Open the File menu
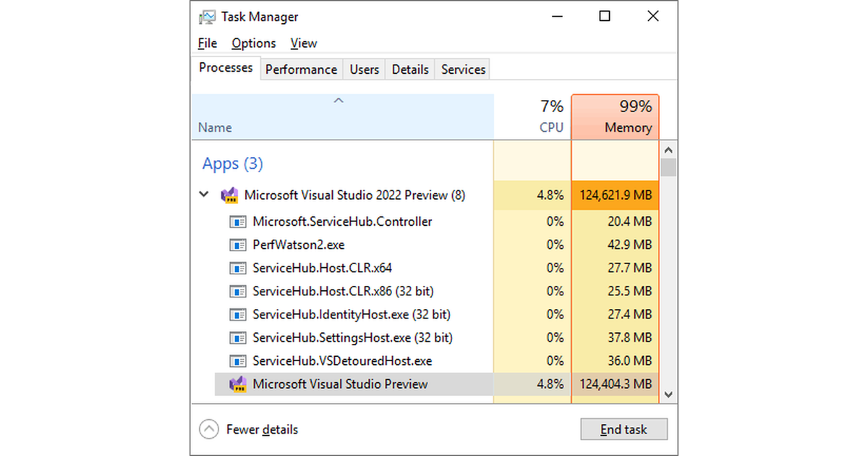 click(208, 43)
